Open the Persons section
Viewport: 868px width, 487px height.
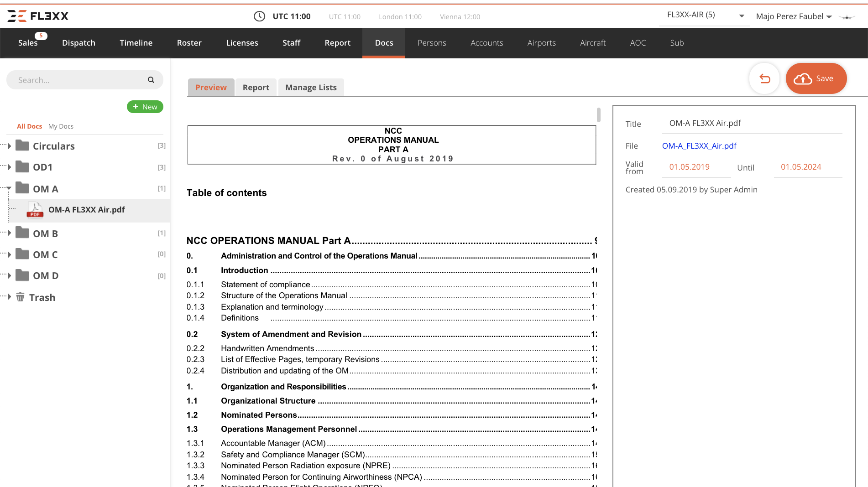[x=432, y=43]
